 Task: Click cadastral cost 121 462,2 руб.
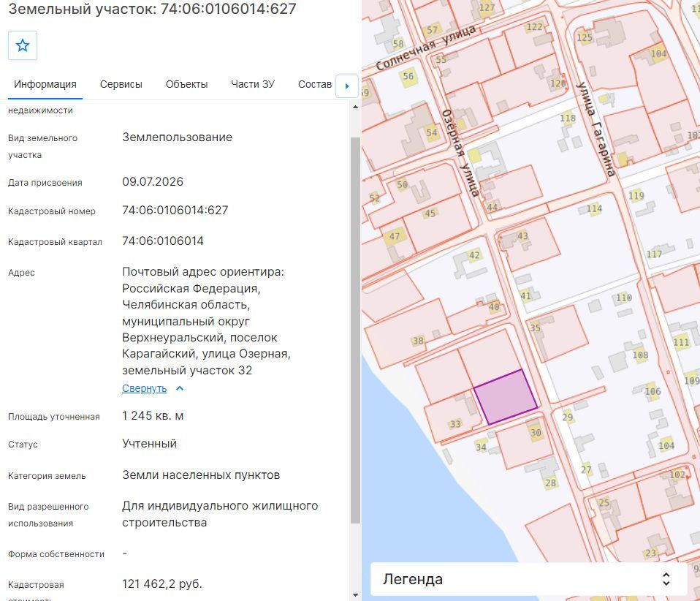pos(162,584)
